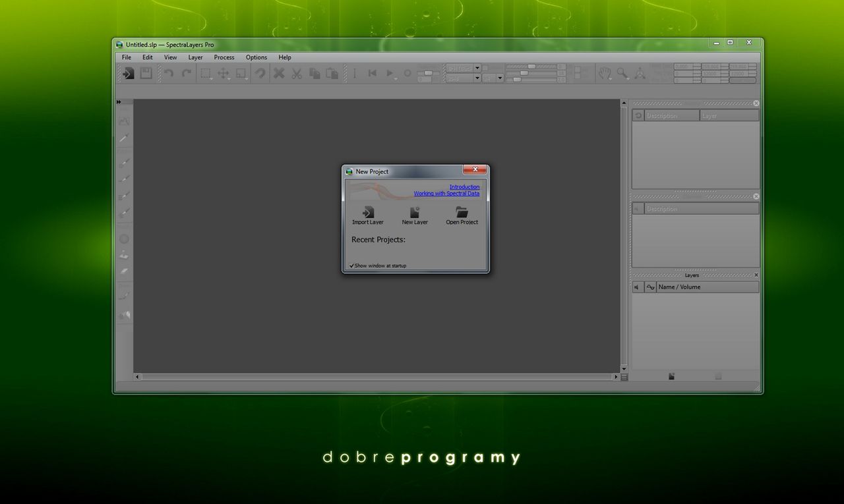Select the round circle tool in left toolbox
The width and height of the screenshot is (844, 504).
point(124,239)
